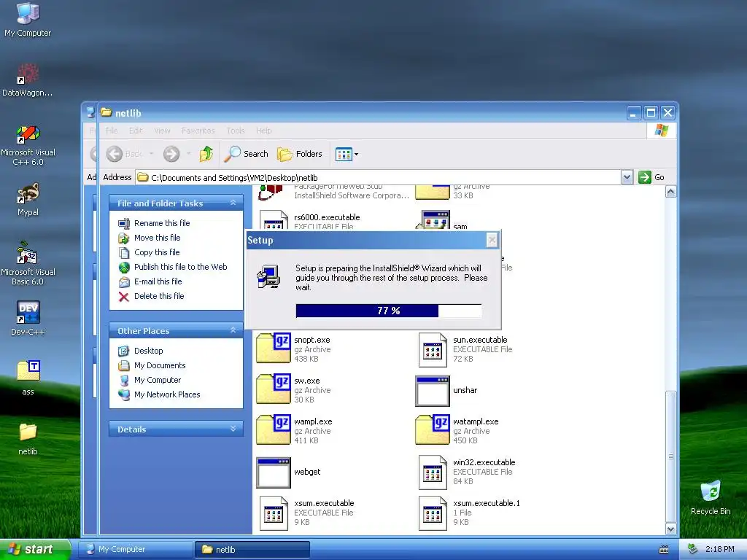The image size is (747, 560).
Task: Select the snopt.exe gz archive icon
Action: click(274, 348)
